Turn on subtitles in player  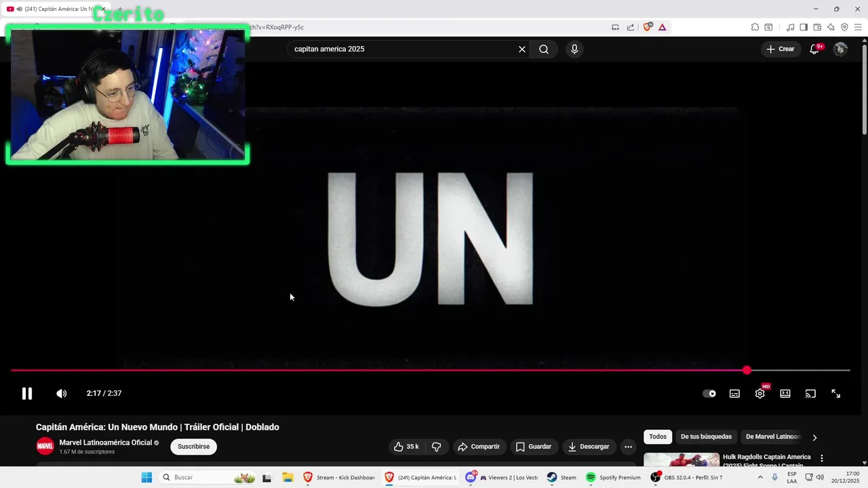pos(734,393)
